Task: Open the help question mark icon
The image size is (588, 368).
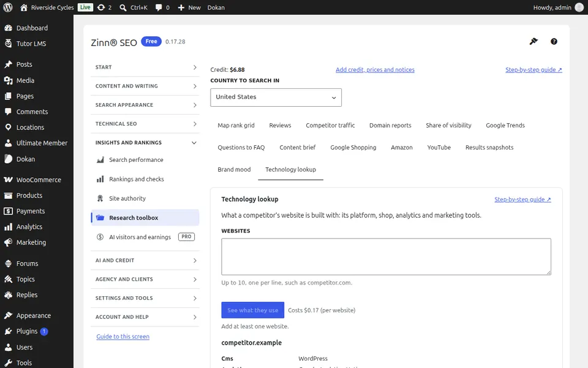Action: (x=554, y=41)
